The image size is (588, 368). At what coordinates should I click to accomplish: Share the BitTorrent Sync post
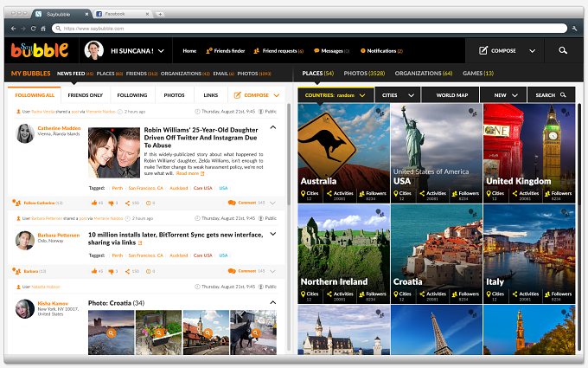[127, 271]
